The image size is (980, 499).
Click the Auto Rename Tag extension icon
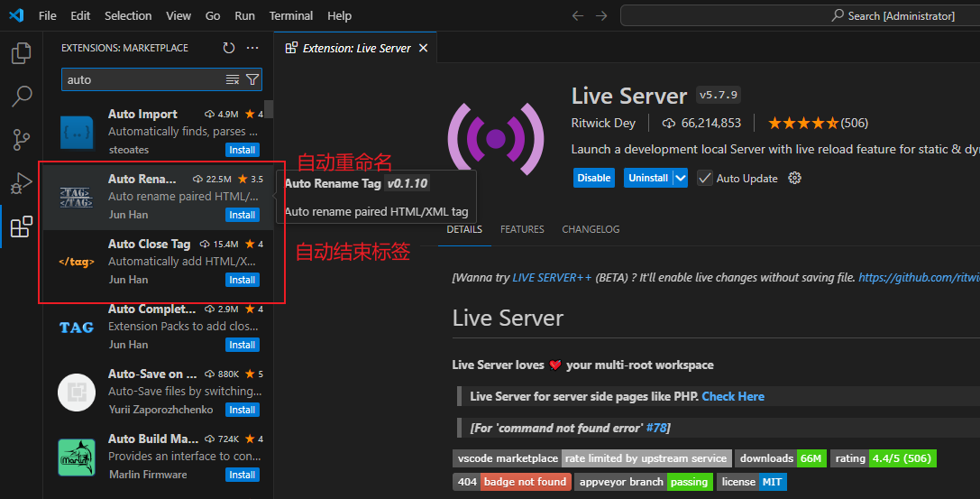point(77,197)
